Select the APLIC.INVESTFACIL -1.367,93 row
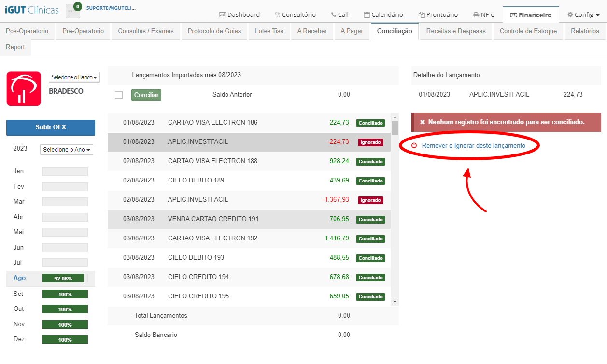This screenshot has height=364, width=607. tap(249, 200)
